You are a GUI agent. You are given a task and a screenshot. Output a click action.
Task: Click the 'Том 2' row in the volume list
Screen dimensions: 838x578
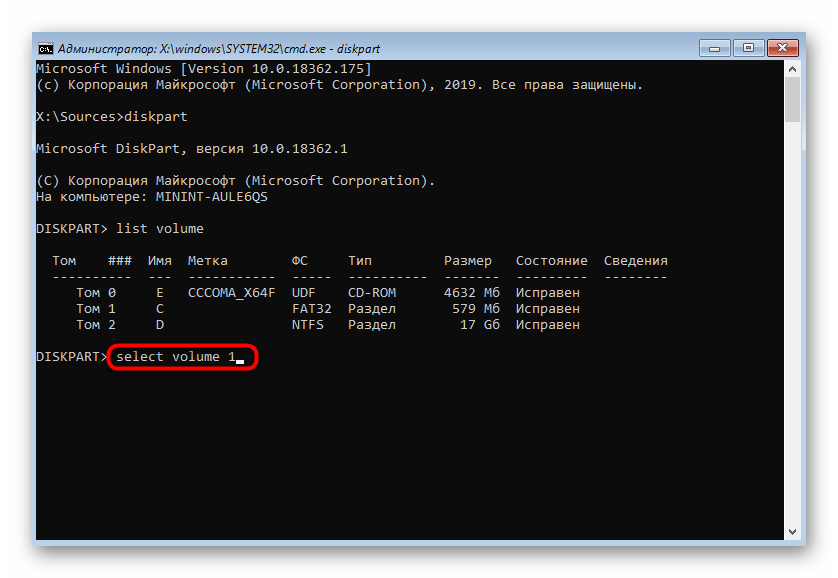(96, 325)
